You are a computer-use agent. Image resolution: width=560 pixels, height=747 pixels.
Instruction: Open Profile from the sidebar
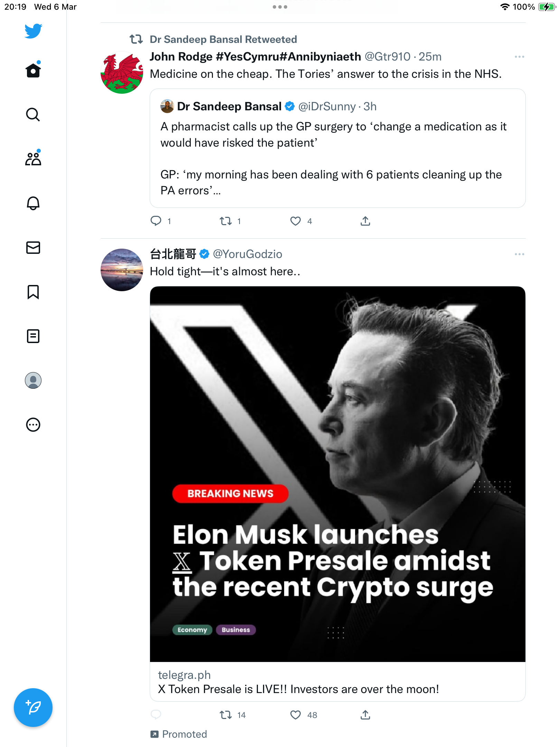click(33, 380)
